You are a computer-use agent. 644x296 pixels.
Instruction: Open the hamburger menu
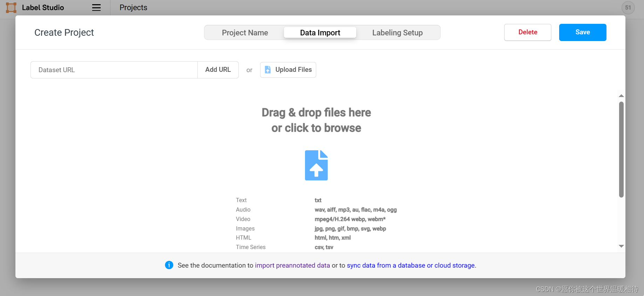96,8
